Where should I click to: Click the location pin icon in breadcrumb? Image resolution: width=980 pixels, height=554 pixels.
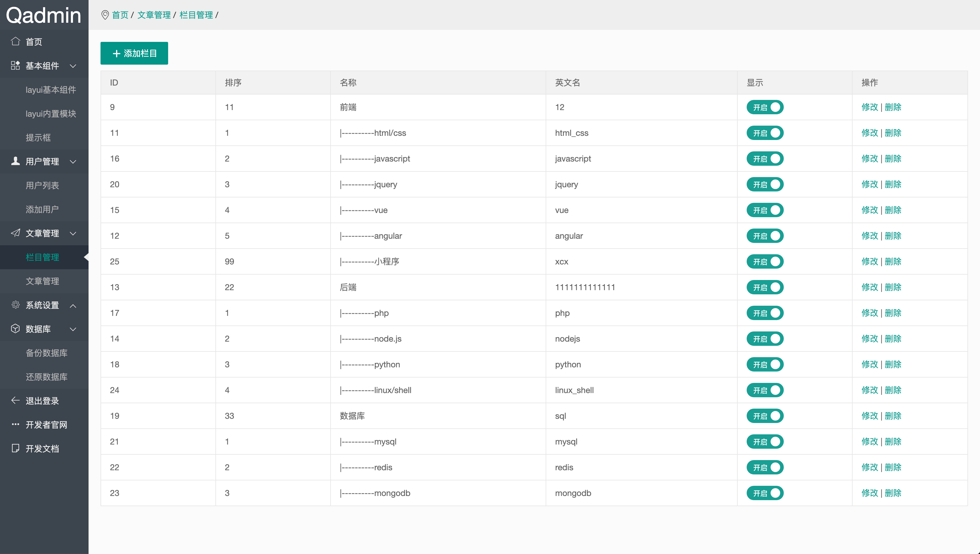pyautogui.click(x=105, y=15)
